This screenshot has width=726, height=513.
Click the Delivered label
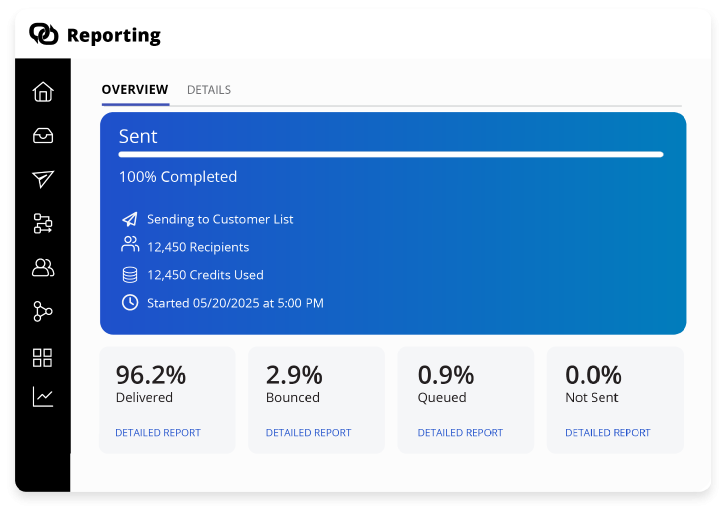pos(144,397)
